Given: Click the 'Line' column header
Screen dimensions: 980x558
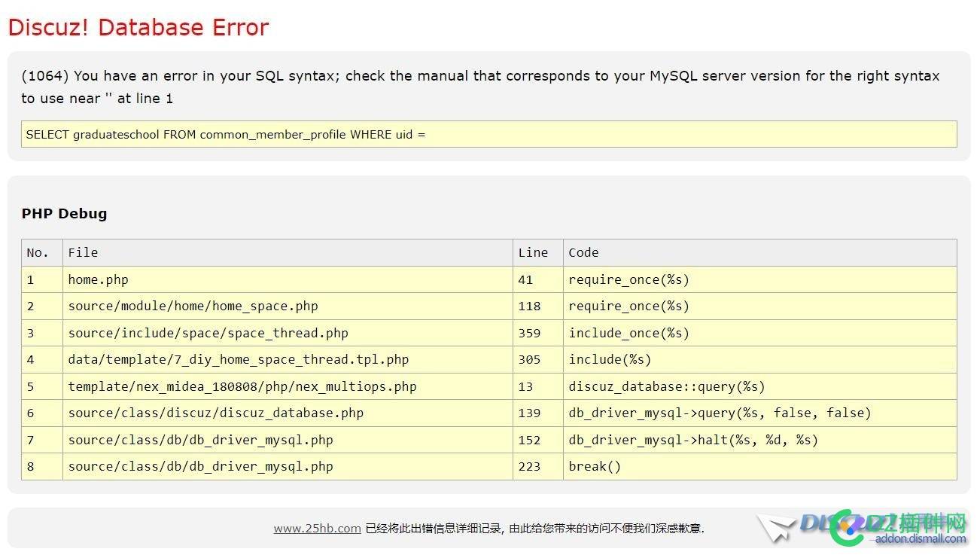Looking at the screenshot, I should (538, 252).
